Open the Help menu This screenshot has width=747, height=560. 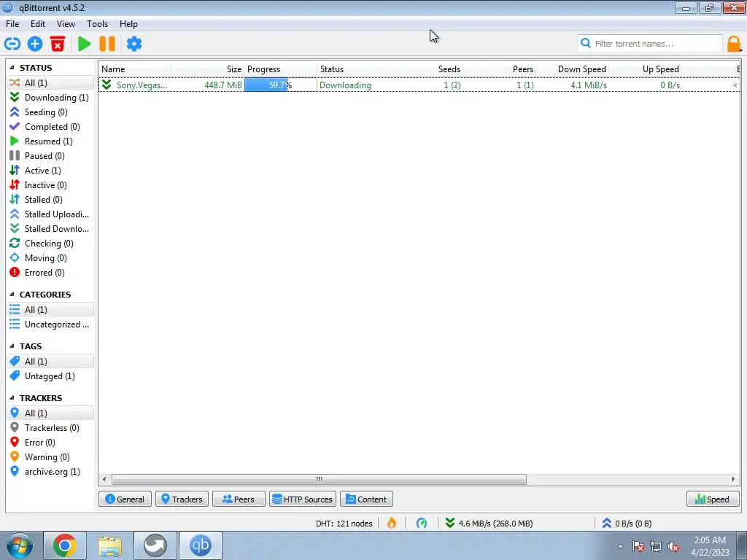(128, 24)
